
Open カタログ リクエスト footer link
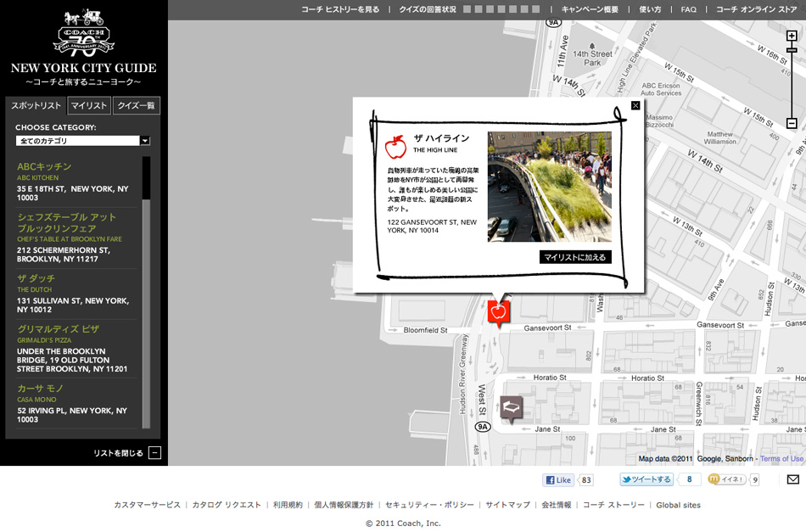click(227, 505)
